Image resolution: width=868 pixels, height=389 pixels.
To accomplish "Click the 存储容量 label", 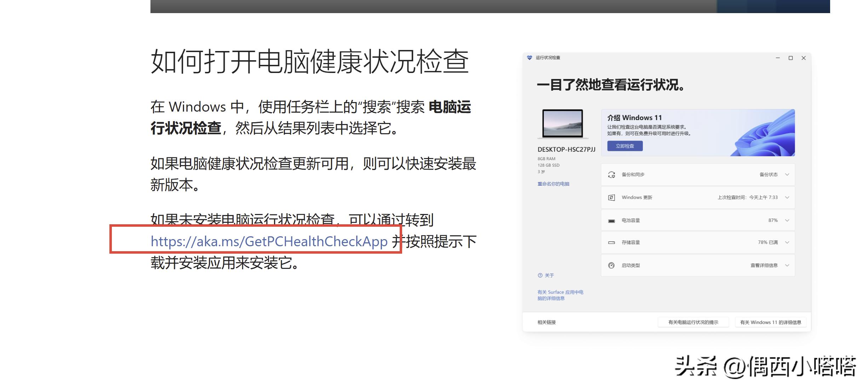I will point(631,242).
